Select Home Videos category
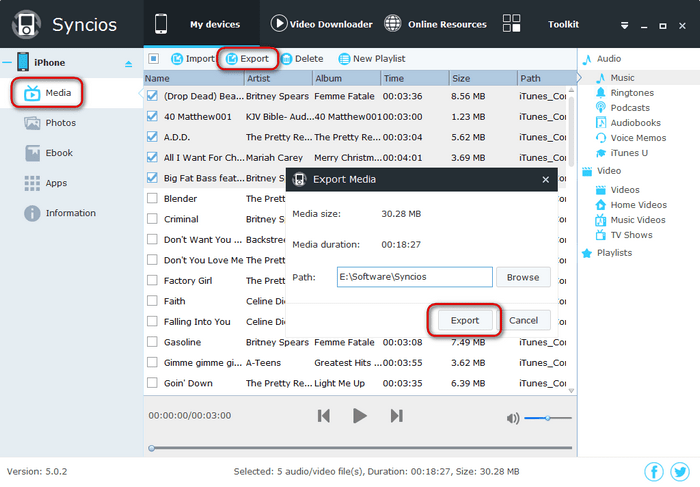Viewport: 700px width, 487px height. (x=631, y=205)
